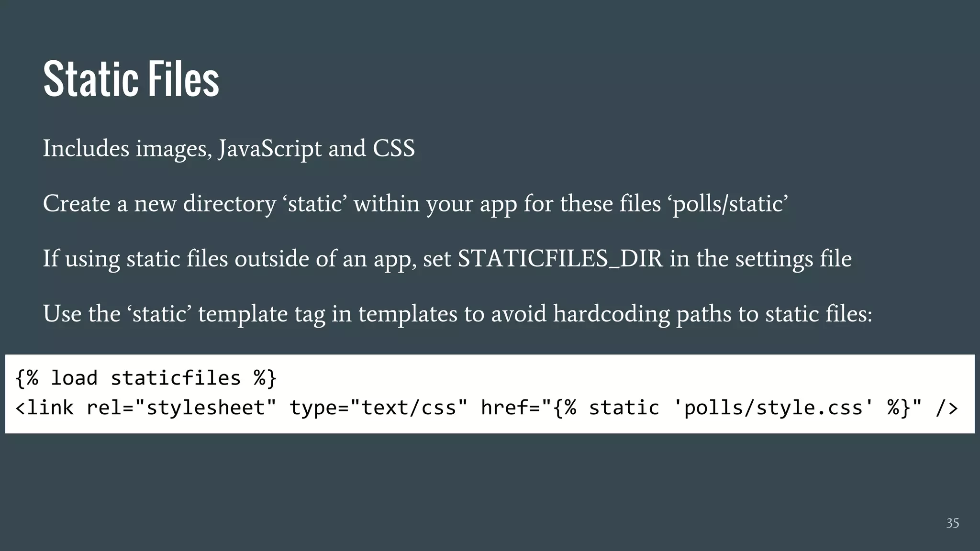
Task: Click 'polls/style.css' inside the code block
Action: (x=773, y=408)
